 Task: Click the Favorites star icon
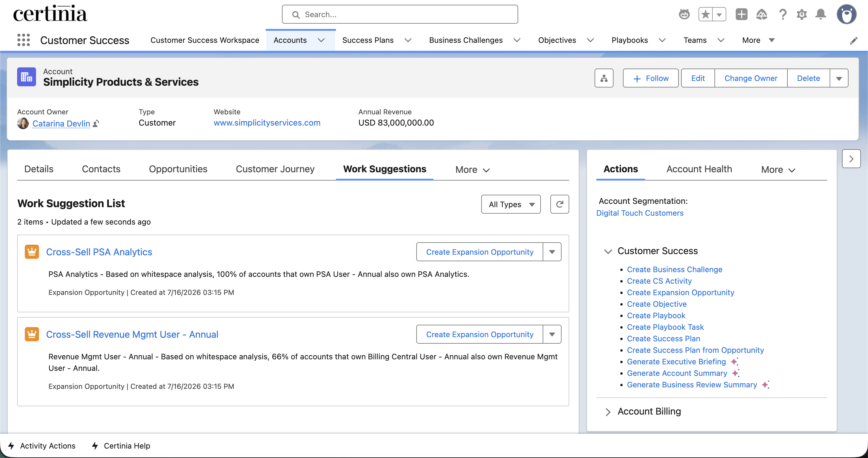[x=705, y=14]
